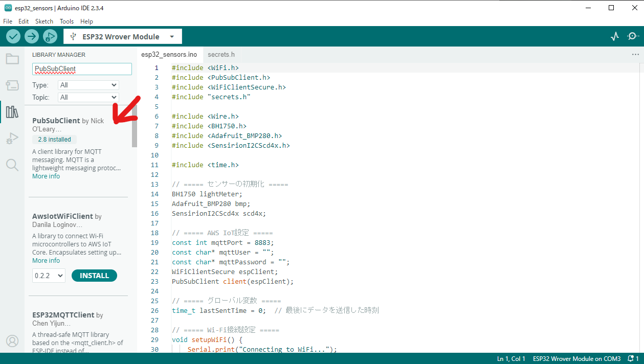The image size is (644, 364).
Task: Open the AwsIotWiFiClient version dropdown
Action: coord(48,275)
